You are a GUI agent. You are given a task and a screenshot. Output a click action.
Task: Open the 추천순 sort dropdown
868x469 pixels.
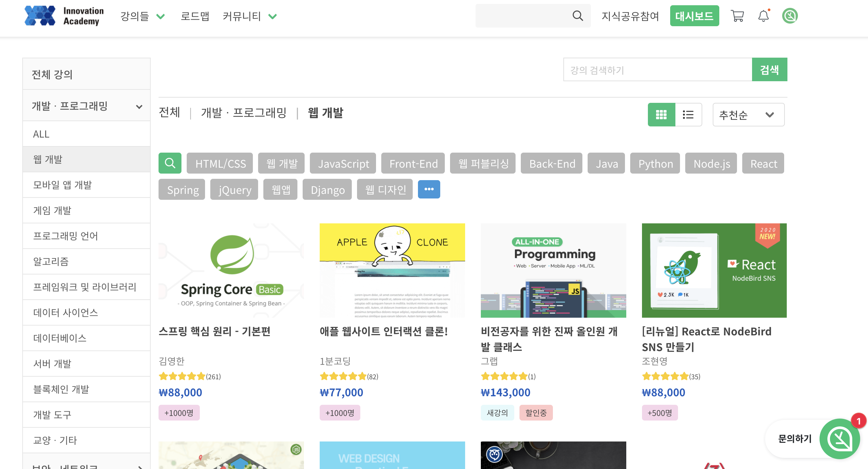pyautogui.click(x=748, y=115)
